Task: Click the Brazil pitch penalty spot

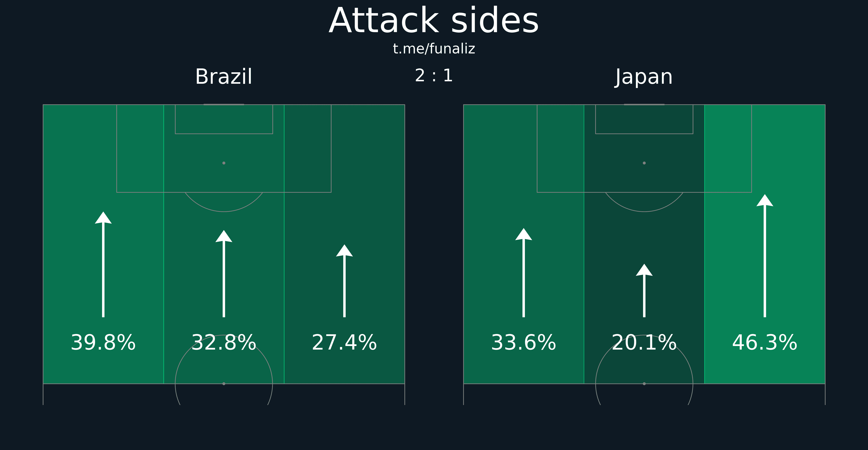Action: [224, 163]
